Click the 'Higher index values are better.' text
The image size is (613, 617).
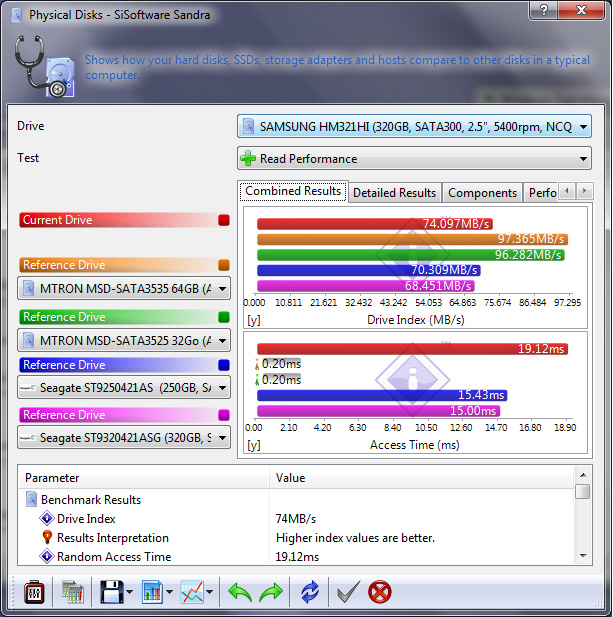coord(355,538)
